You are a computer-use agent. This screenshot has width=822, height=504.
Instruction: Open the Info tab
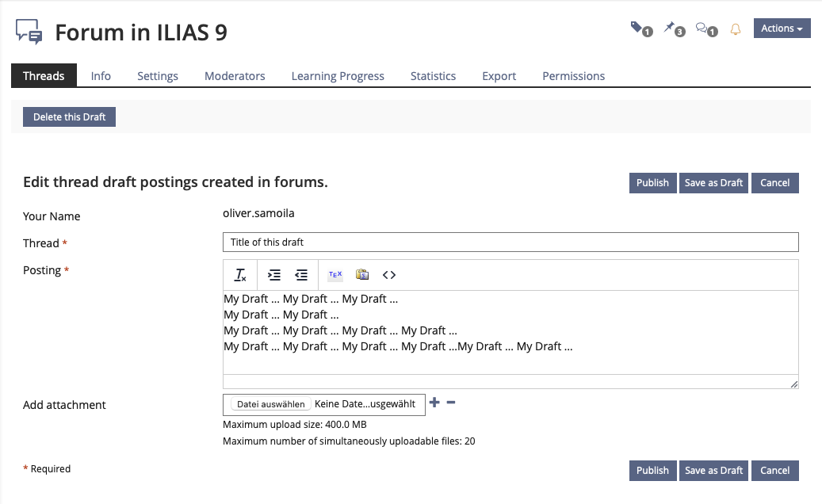[x=101, y=76]
